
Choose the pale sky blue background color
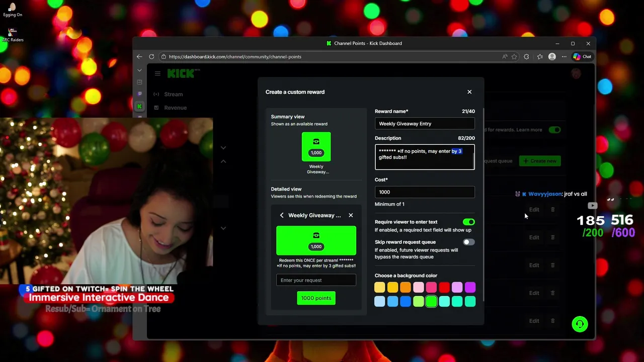pyautogui.click(x=380, y=301)
